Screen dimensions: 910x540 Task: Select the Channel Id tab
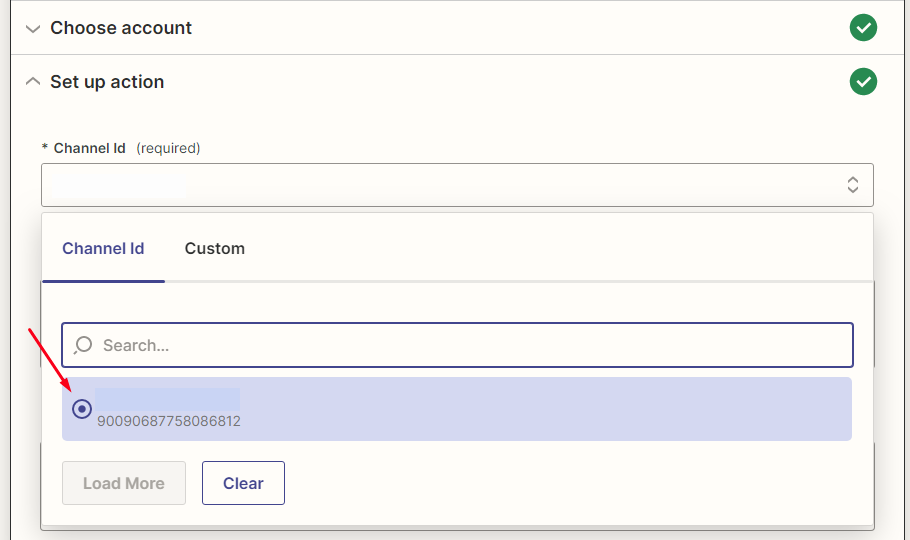[103, 248]
